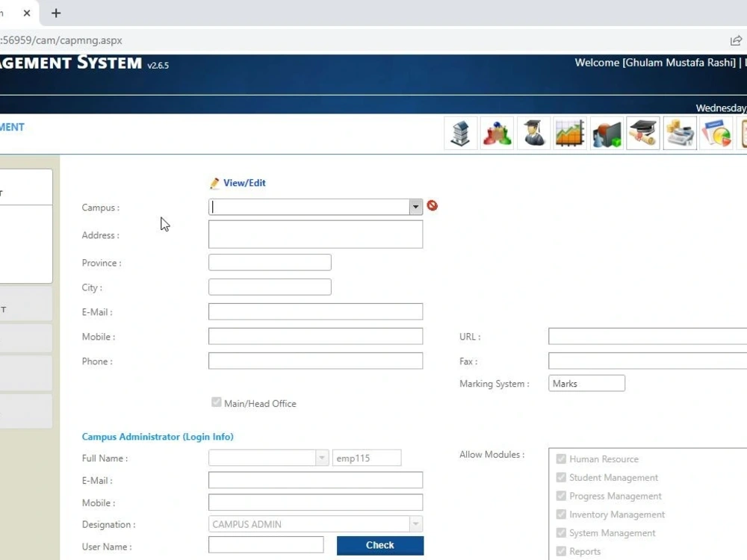
Task: Toggle Progress Management module checkbox
Action: pyautogui.click(x=561, y=496)
